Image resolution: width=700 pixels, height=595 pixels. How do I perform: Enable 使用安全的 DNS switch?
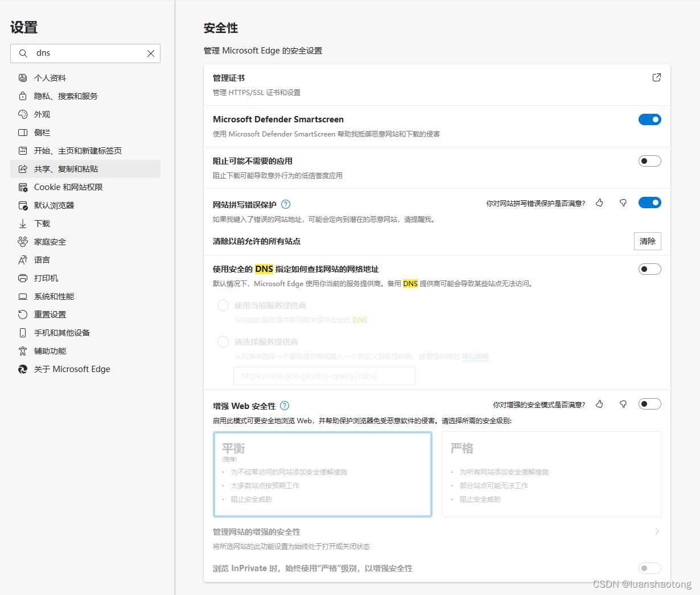649,269
